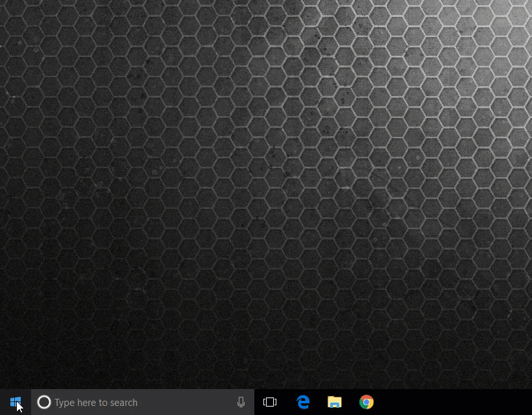Open Task View from the taskbar

pos(270,402)
